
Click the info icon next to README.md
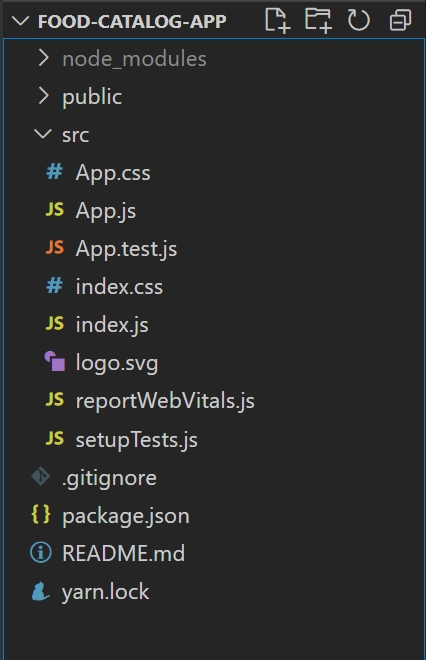click(x=41, y=553)
